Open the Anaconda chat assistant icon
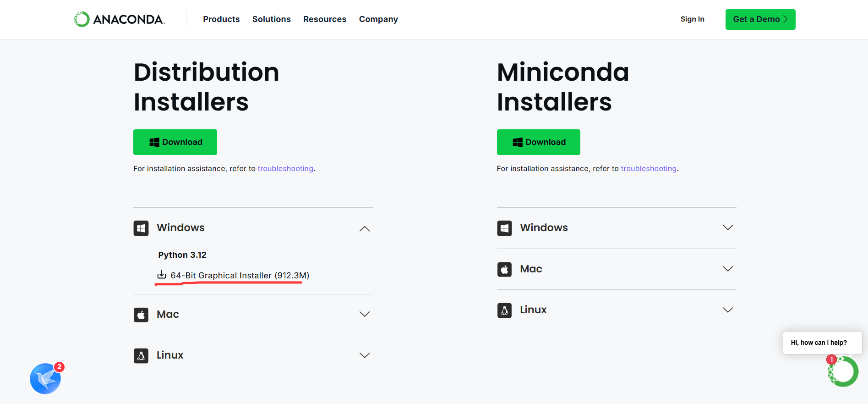868x404 pixels. click(843, 371)
